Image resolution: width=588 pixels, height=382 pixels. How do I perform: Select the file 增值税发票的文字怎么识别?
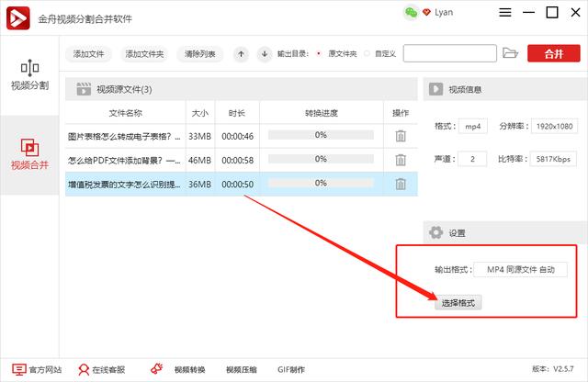click(x=124, y=185)
